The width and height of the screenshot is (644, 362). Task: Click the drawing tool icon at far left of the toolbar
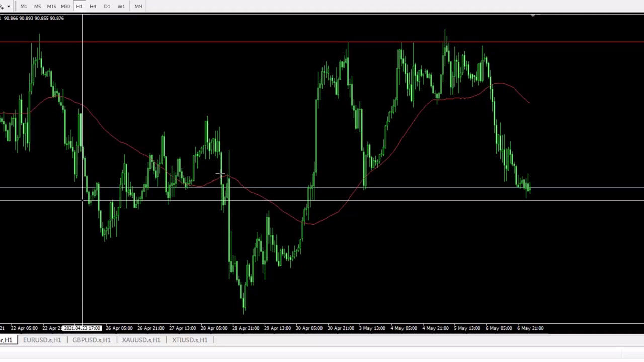tap(2, 6)
